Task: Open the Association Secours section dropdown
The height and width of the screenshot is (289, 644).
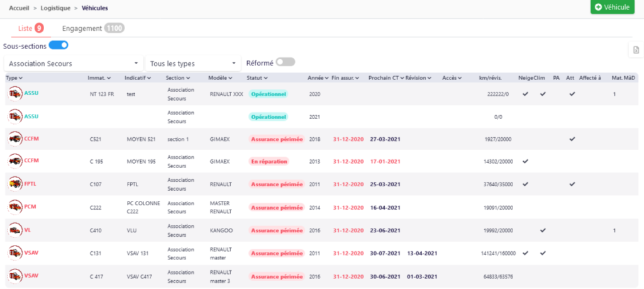Action: pyautogui.click(x=74, y=64)
